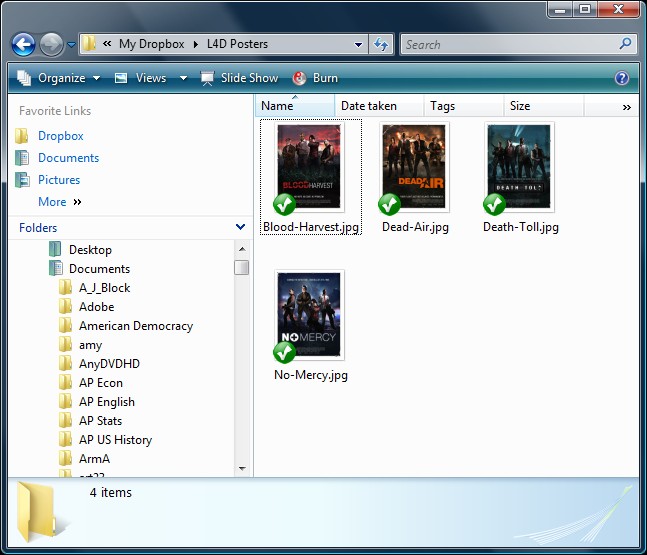Open the Views dropdown arrow
This screenshot has height=555, width=647.
[x=183, y=78]
